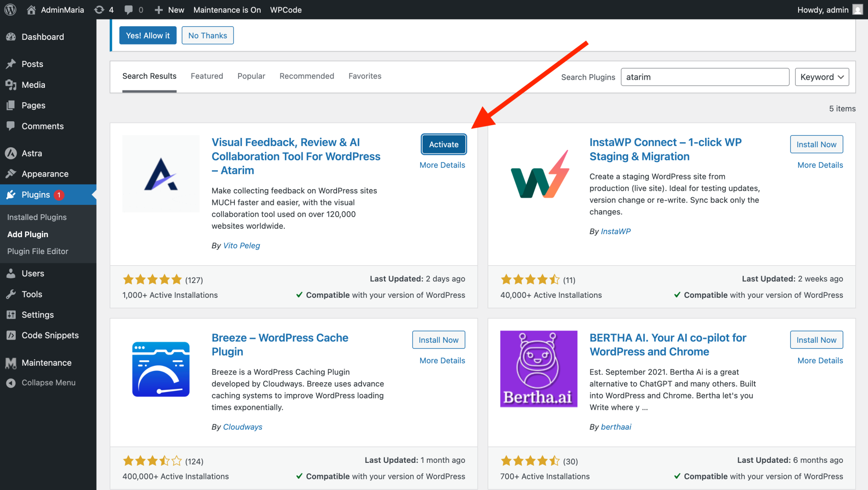Open the Dashboard sidebar icon
This screenshot has width=868, height=490.
point(11,37)
